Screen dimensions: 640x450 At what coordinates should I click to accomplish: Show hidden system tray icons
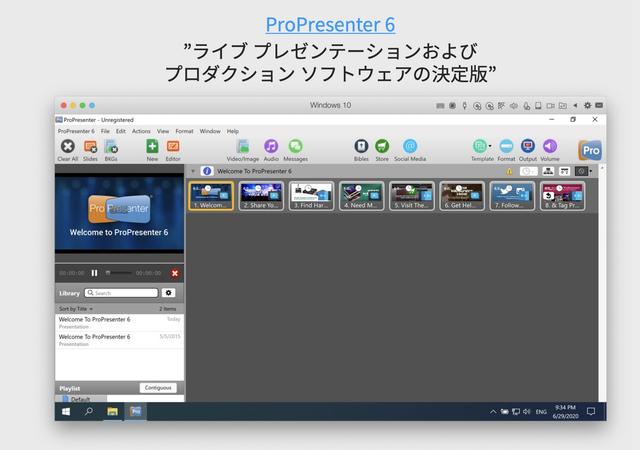(493, 412)
